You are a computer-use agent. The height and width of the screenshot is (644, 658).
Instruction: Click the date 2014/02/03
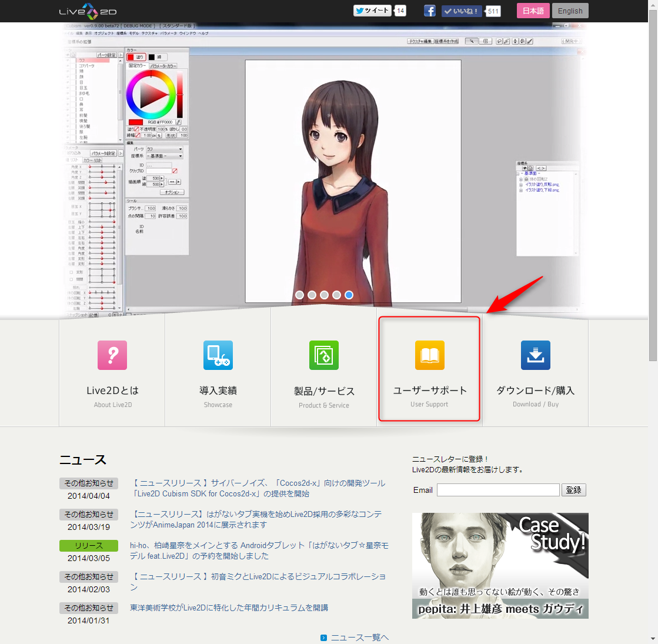pyautogui.click(x=89, y=589)
